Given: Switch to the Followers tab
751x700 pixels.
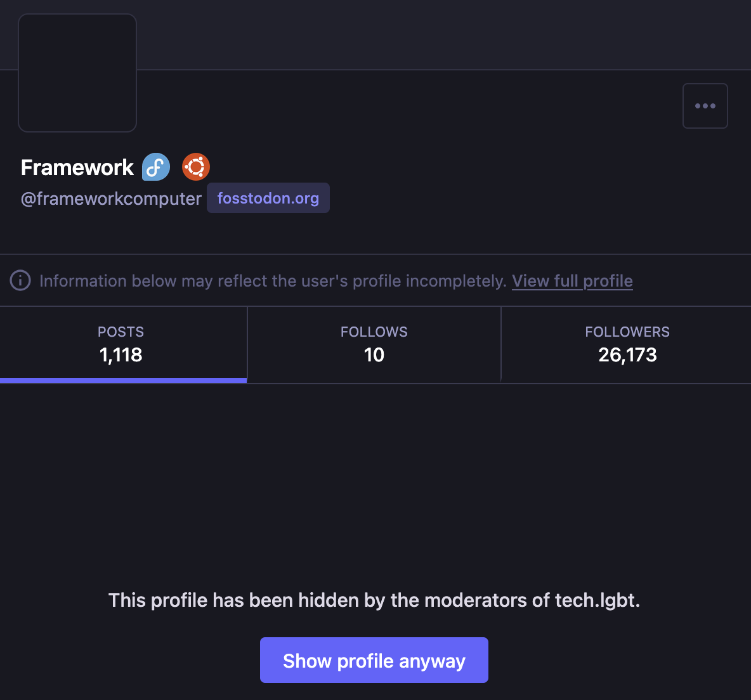Looking at the screenshot, I should pos(627,332).
